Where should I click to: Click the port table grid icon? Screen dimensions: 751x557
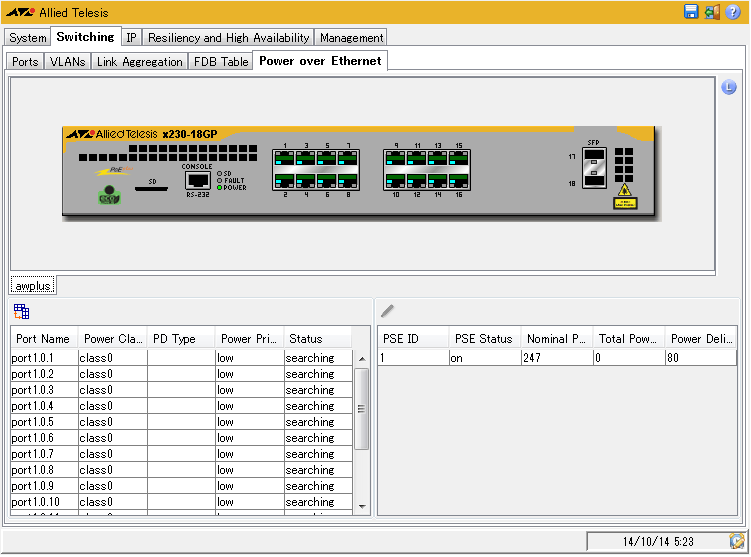21,311
